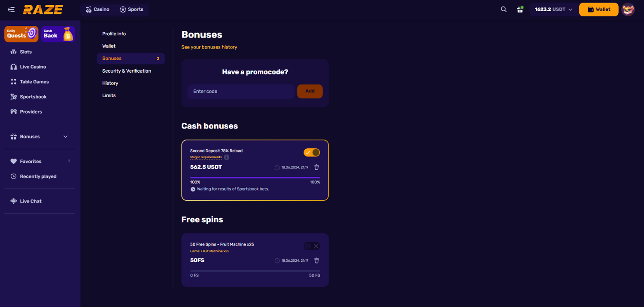Image resolution: width=644 pixels, height=307 pixels.
Task: Open the search magnifier icon
Action: pyautogui.click(x=504, y=9)
